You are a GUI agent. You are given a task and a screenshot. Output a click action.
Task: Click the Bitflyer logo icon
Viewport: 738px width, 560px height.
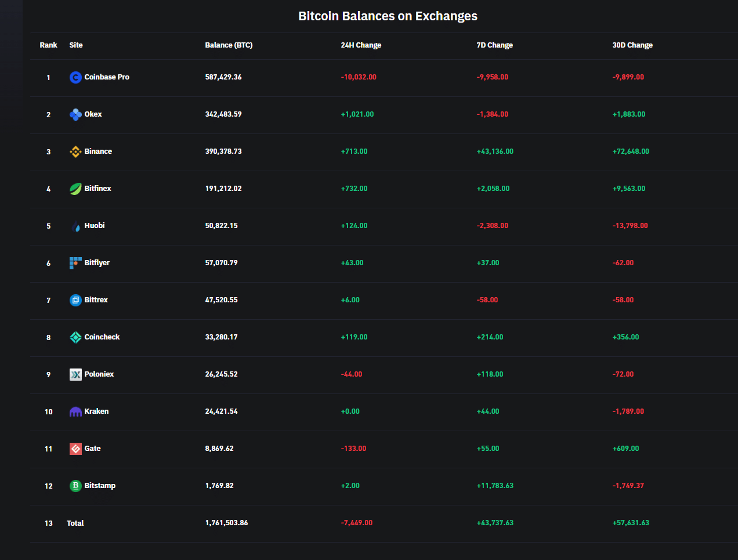pyautogui.click(x=75, y=263)
